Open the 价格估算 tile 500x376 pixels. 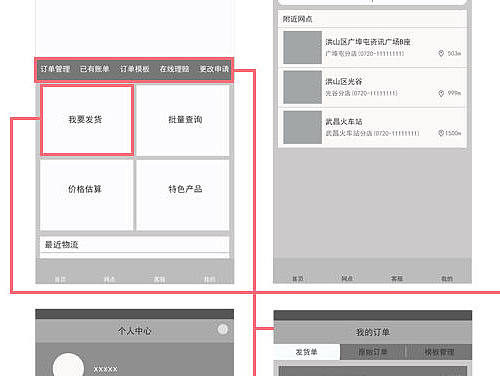coord(86,194)
